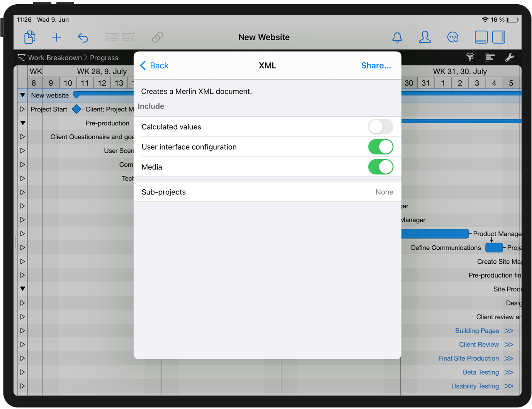This screenshot has height=409, width=532.
Task: Select Progress in the breadcrumb bar
Action: (104, 58)
